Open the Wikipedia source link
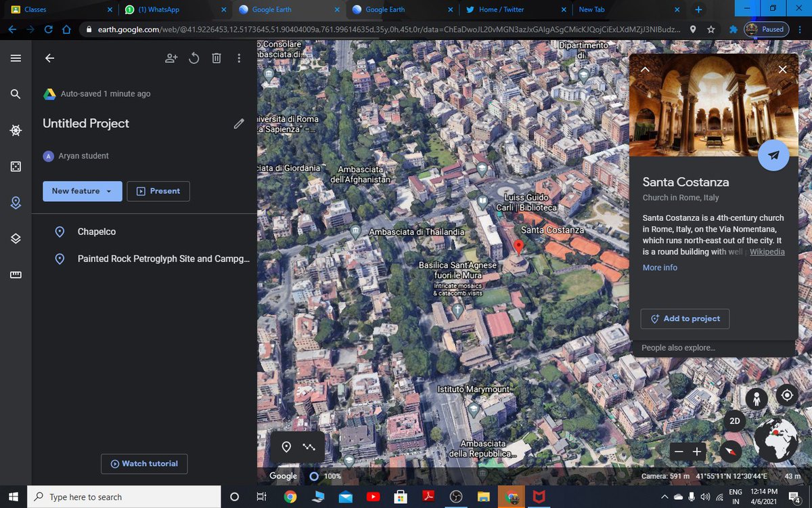The height and width of the screenshot is (508, 812). tap(767, 252)
